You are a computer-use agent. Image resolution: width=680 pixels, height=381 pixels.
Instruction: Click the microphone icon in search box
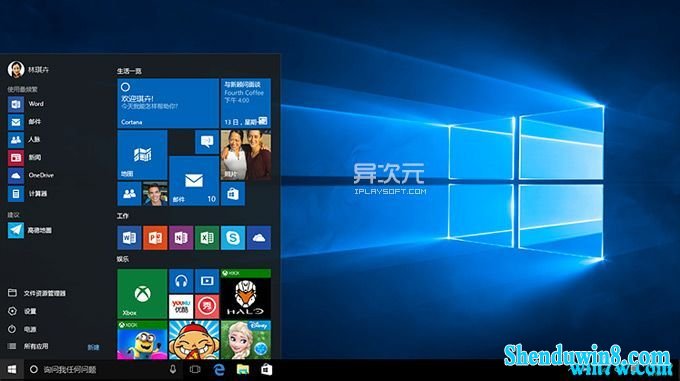[x=173, y=370]
